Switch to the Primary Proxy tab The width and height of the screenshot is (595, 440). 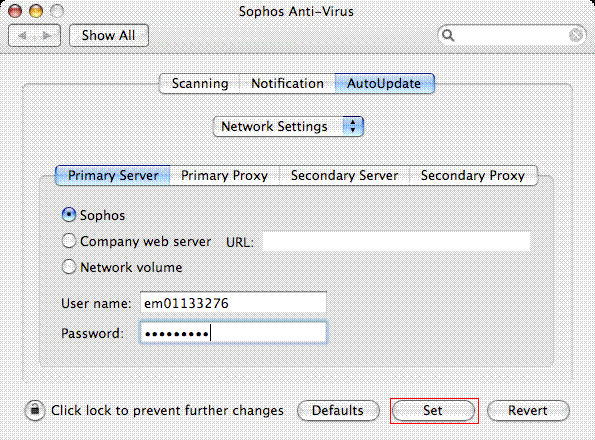[x=224, y=176]
